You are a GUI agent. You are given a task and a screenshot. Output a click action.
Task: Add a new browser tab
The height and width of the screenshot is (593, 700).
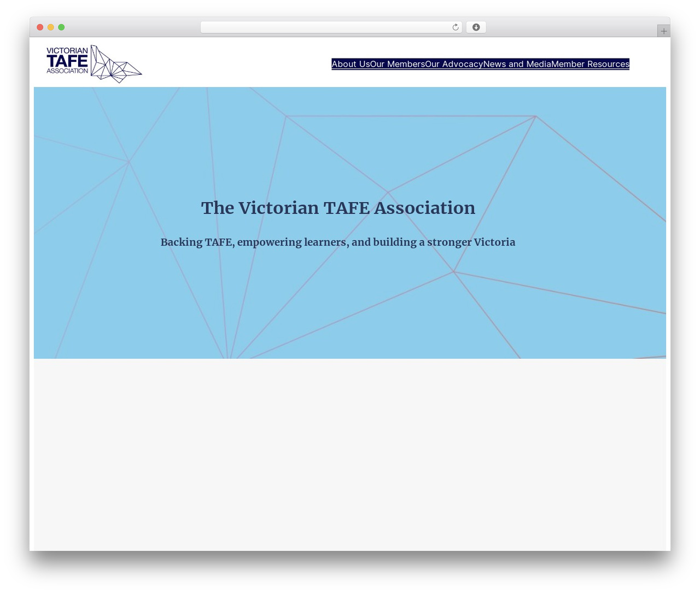[664, 31]
